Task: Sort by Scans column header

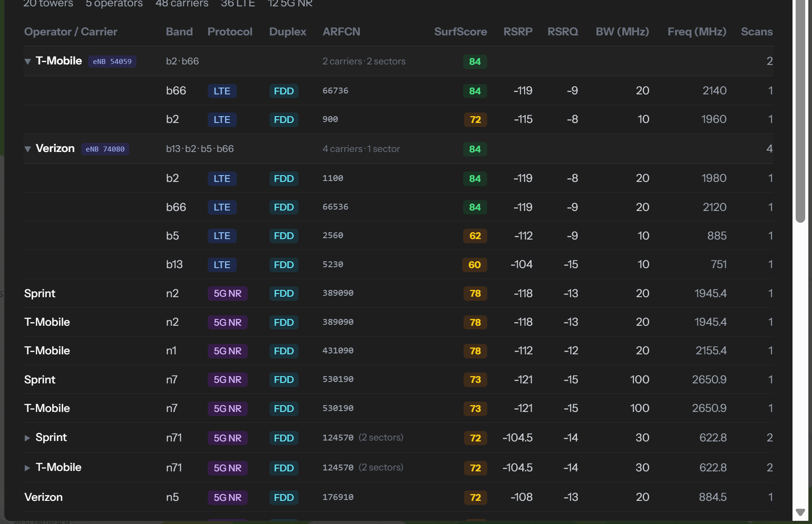Action: [x=757, y=32]
